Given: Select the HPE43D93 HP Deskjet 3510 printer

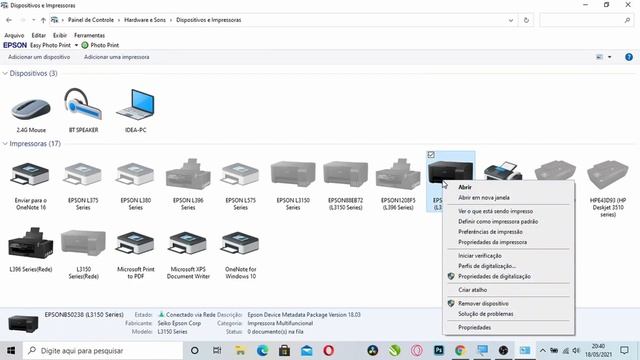Looking at the screenshot, I should [x=608, y=174].
